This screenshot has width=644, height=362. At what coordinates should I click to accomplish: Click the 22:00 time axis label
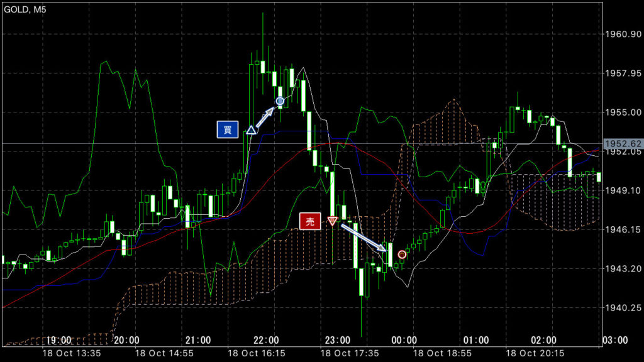(x=266, y=340)
